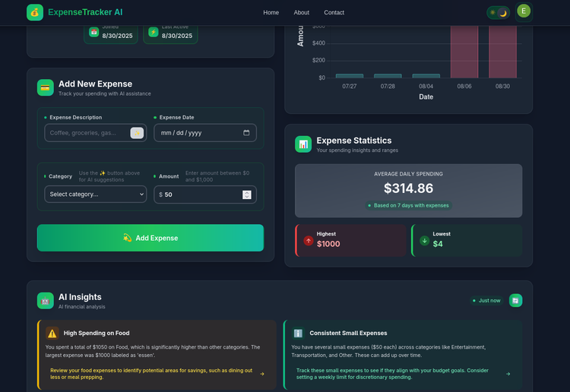Expand the food expenses review suggestion arrow

tap(262, 374)
